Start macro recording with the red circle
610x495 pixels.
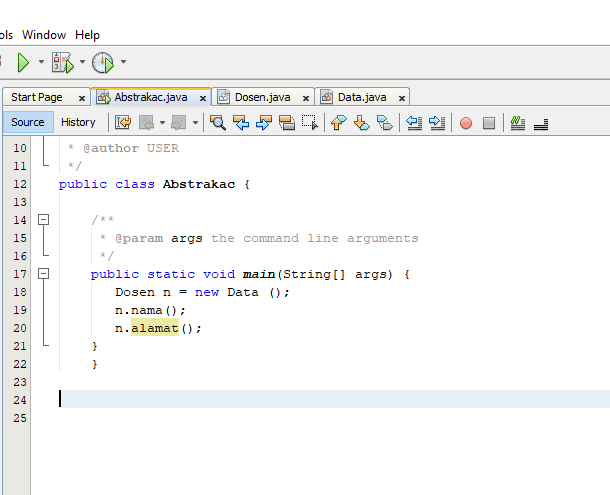click(466, 123)
